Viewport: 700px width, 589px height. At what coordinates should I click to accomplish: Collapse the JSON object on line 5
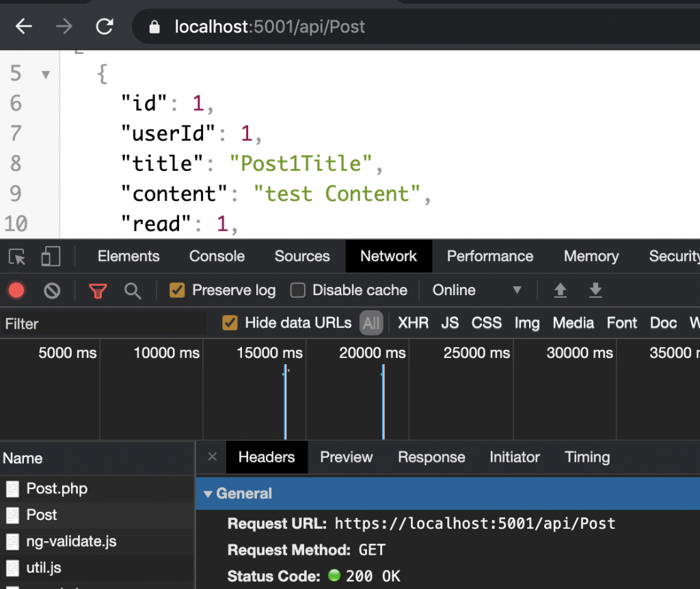(46, 74)
